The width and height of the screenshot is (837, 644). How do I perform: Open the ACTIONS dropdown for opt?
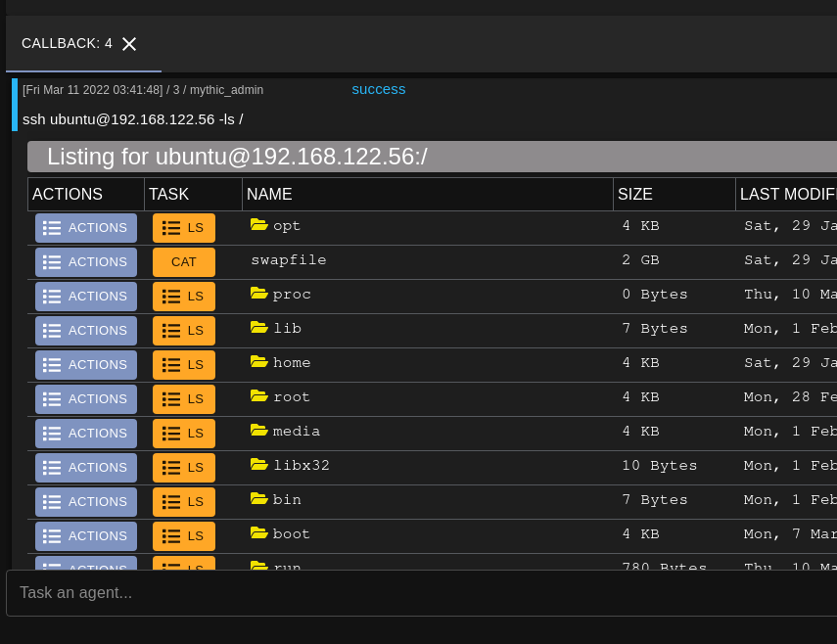point(85,227)
